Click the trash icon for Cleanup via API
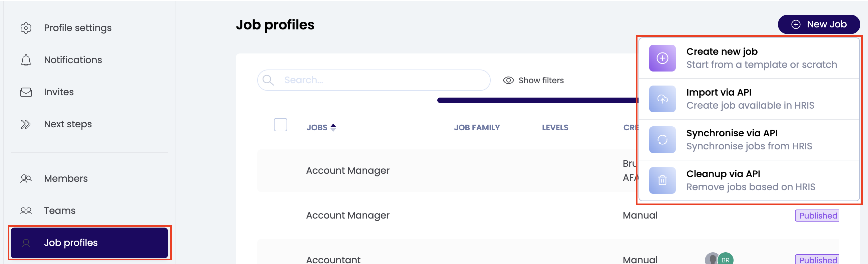The image size is (868, 264). 662,180
